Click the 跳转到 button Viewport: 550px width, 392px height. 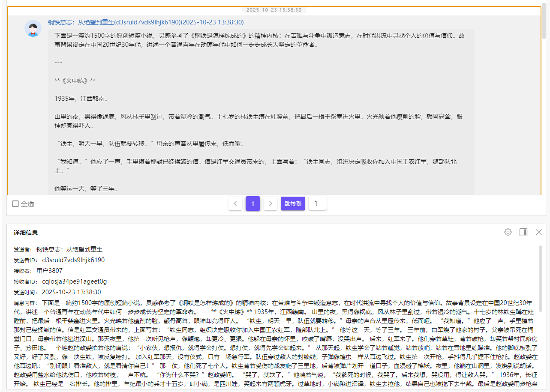pos(293,203)
